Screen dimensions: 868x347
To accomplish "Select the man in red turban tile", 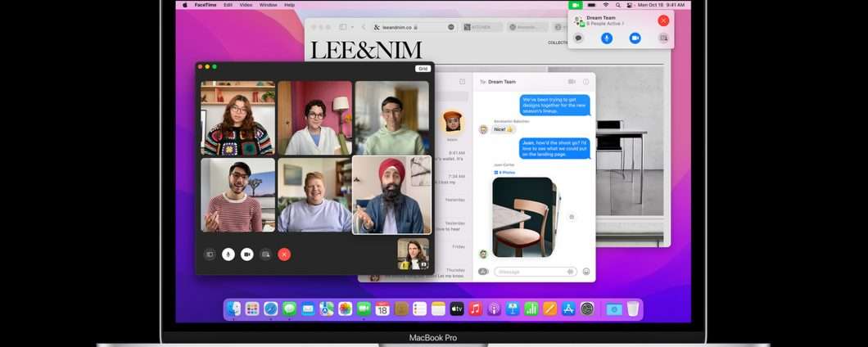I will [x=391, y=195].
